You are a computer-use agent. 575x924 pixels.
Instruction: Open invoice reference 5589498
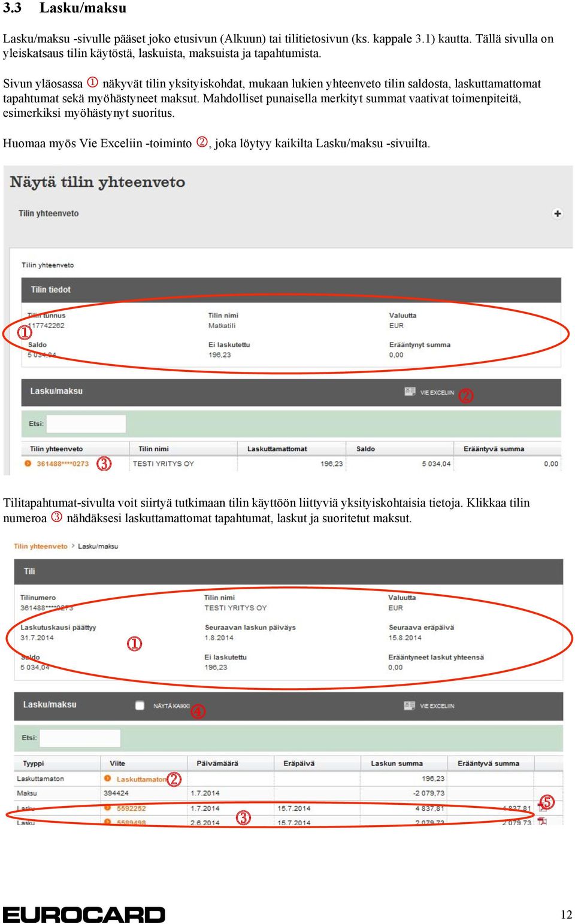click(x=131, y=823)
